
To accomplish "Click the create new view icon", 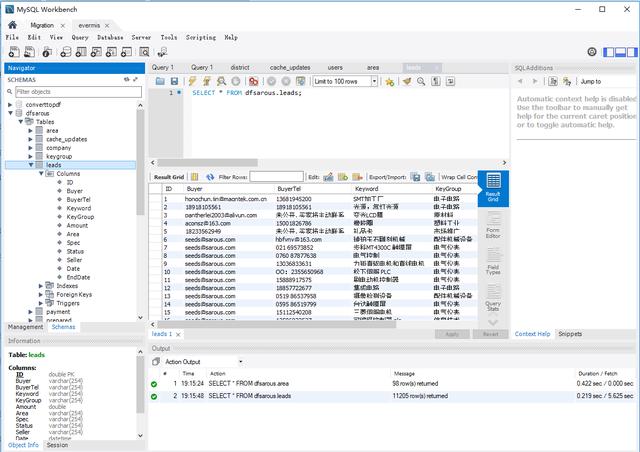I will (x=96, y=52).
